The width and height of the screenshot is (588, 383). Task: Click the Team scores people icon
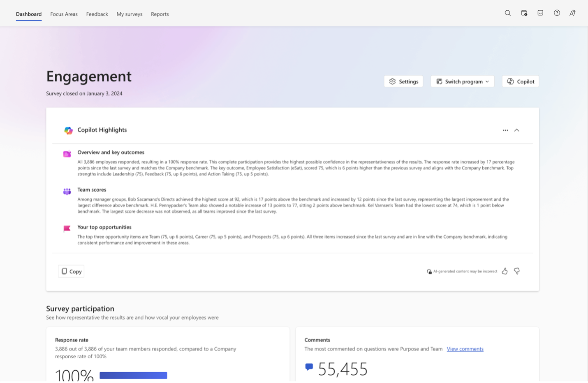tap(67, 191)
